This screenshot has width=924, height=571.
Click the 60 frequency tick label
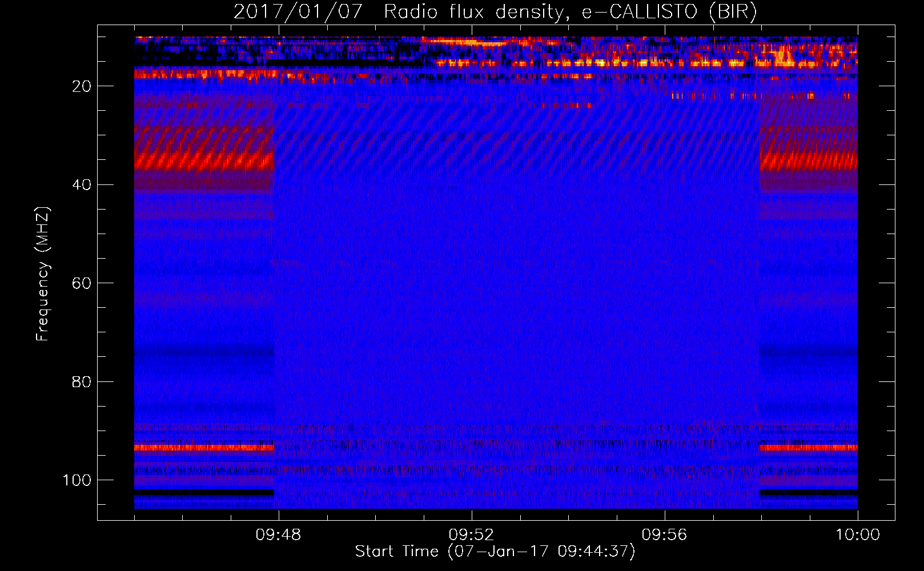82,283
